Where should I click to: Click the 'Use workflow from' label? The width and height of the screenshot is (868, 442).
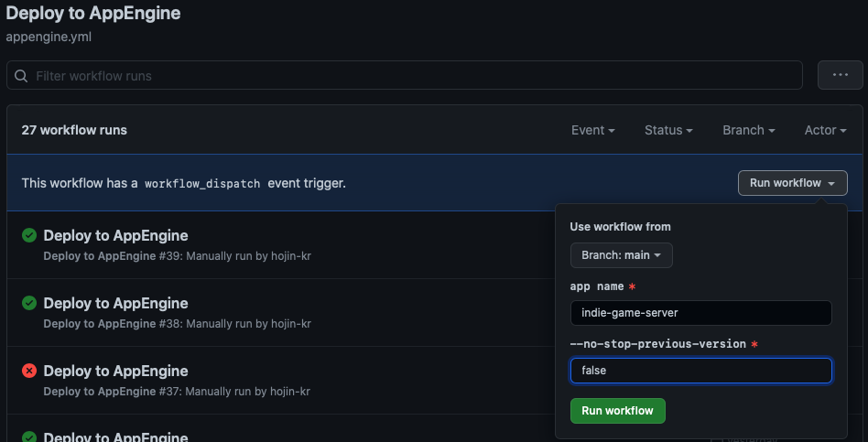coord(620,227)
